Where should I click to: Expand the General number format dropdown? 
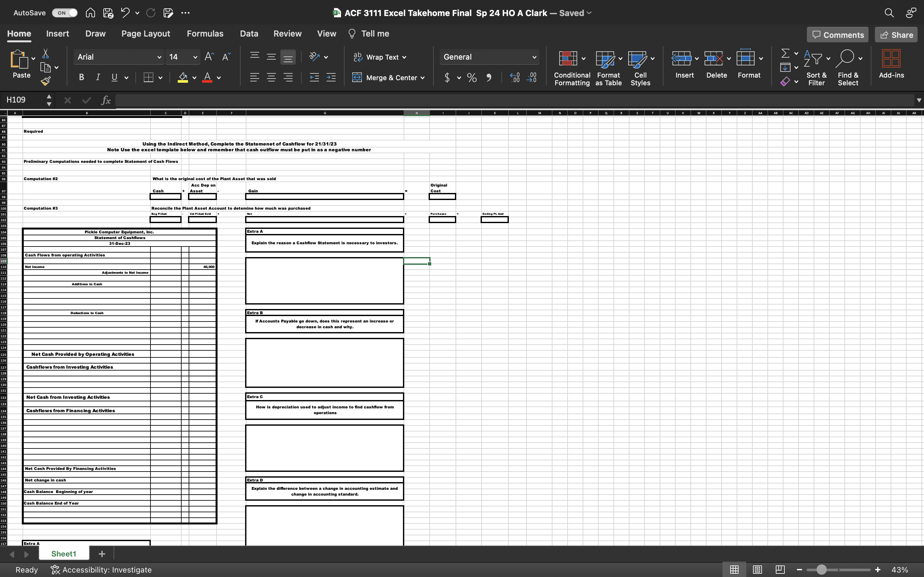tap(534, 57)
